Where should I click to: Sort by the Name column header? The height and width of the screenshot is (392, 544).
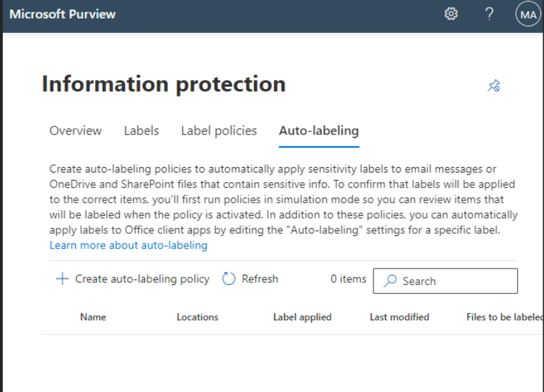[93, 317]
